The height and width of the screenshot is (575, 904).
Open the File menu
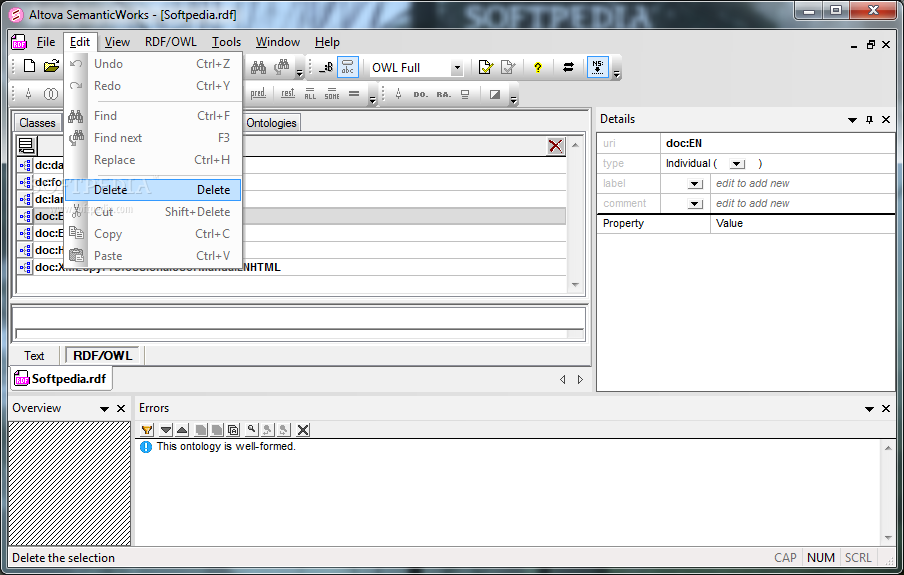[x=46, y=42]
